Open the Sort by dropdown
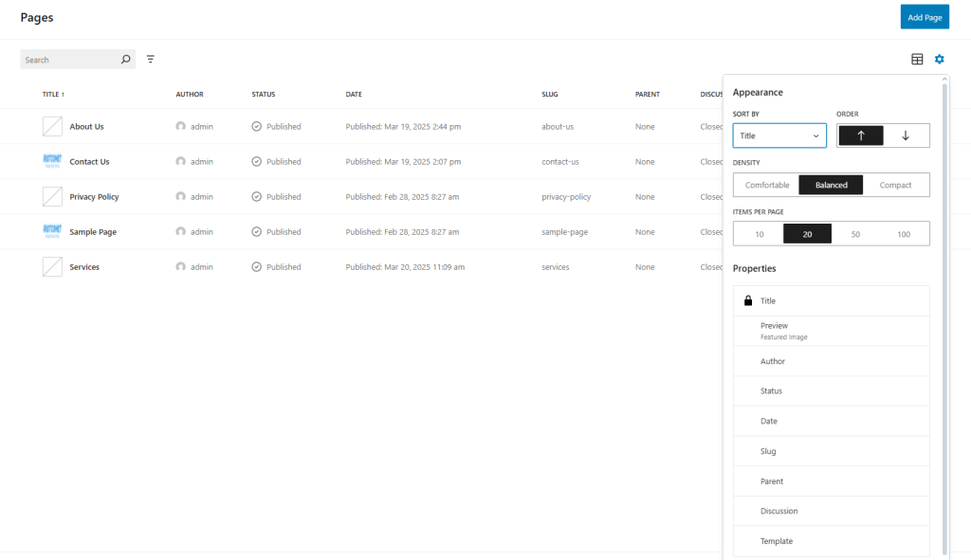Screen dimensions: 971x560 779,135
